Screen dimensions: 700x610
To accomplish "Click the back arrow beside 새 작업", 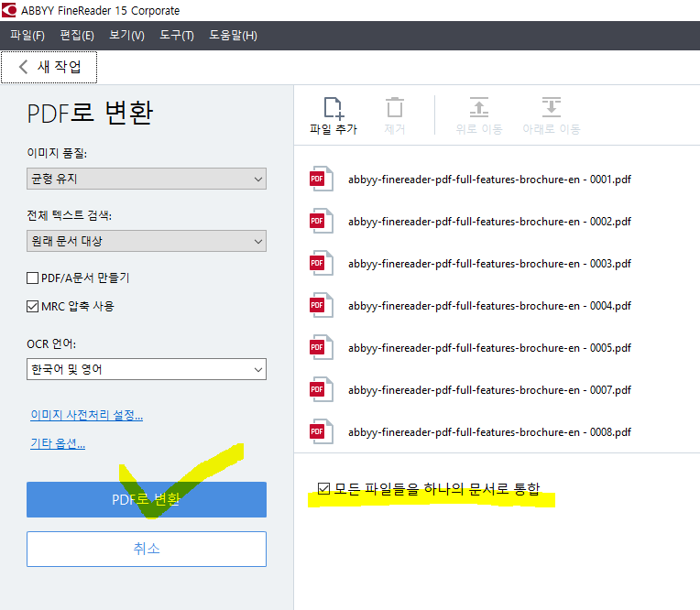I will [23, 67].
